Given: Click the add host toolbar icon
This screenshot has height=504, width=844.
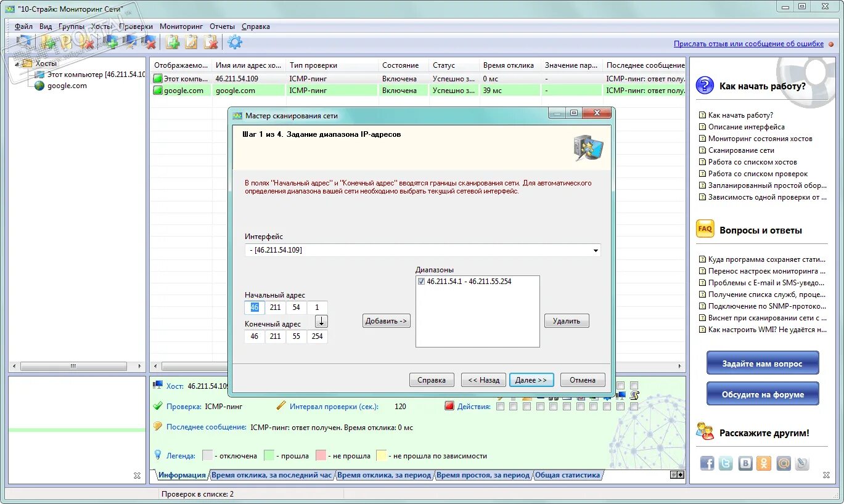Looking at the screenshot, I should pos(112,42).
